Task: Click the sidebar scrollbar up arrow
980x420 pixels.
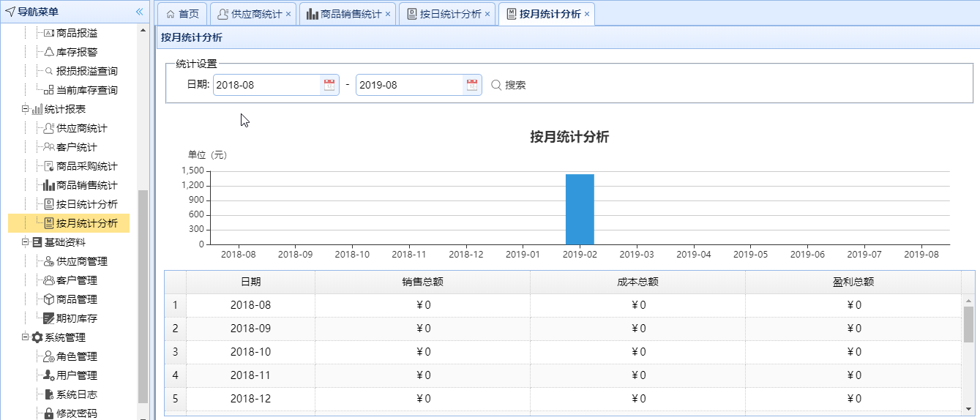Action: (143, 29)
